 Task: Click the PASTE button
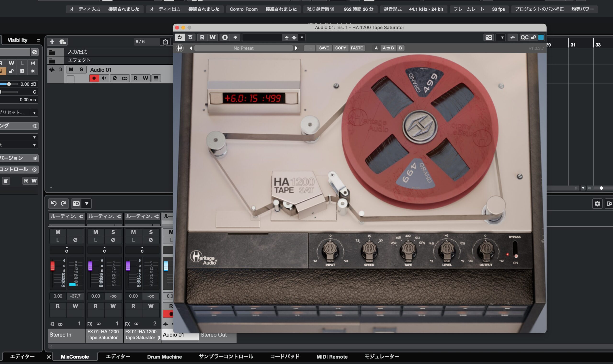(x=357, y=48)
